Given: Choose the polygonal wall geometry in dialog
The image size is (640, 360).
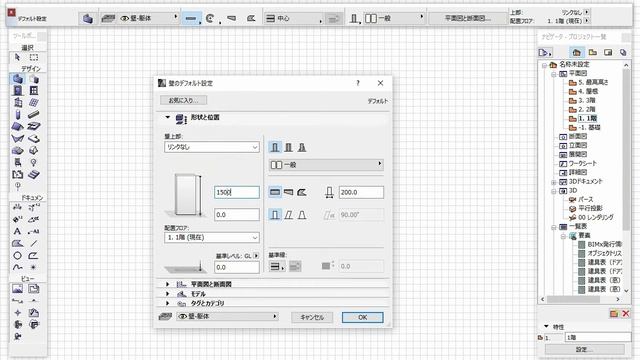Looking at the screenshot, I should coord(302,192).
